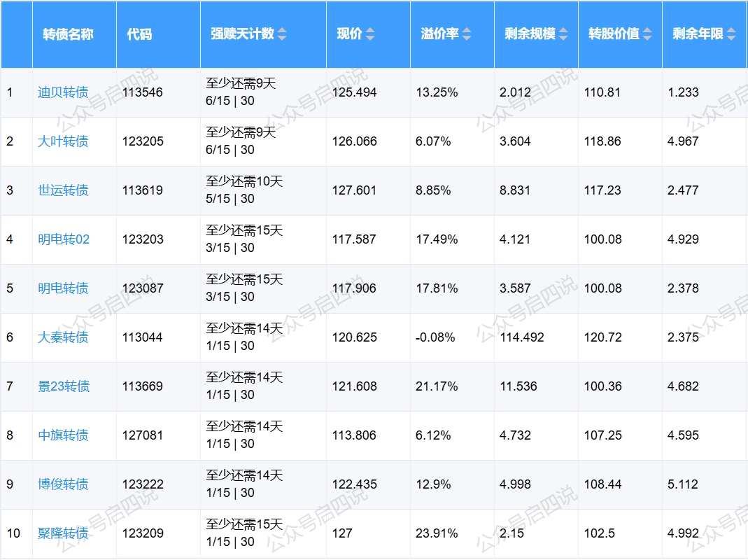748x560 pixels.
Task: Click sort arrows next to 剩余年限 header
Action: point(731,34)
